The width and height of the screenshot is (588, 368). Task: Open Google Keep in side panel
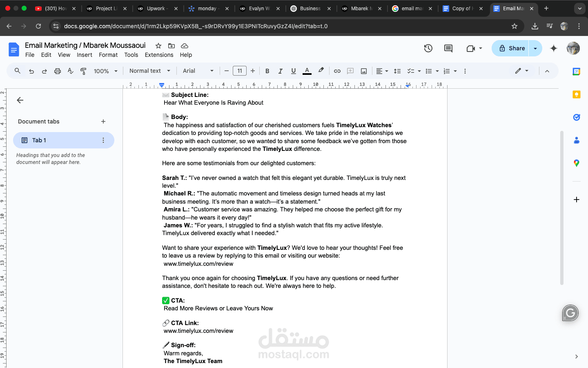pos(577,94)
